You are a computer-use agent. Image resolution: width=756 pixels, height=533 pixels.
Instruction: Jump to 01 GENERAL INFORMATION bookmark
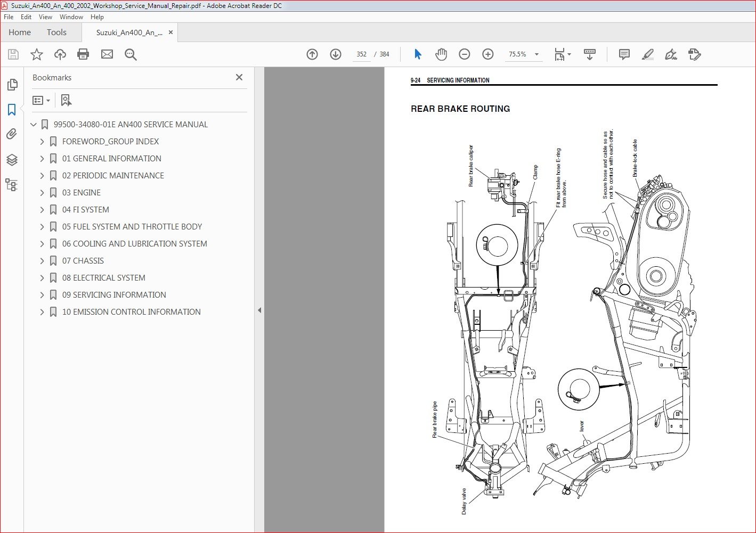point(112,159)
